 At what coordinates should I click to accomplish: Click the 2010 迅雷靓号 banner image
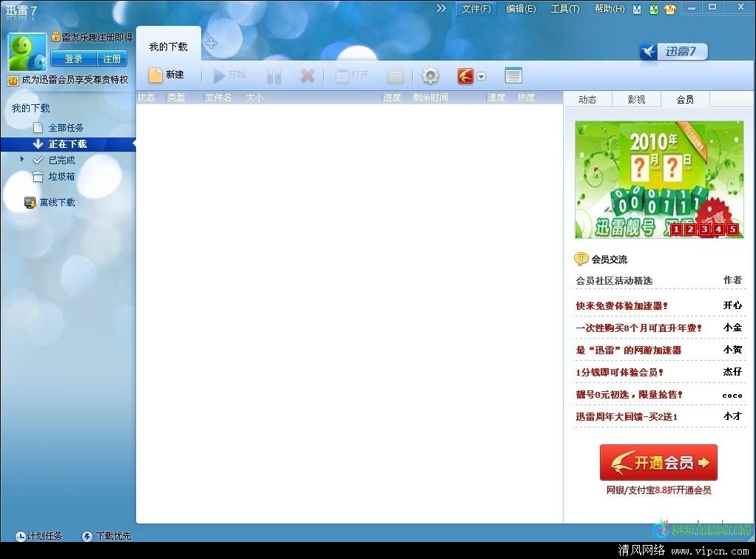click(659, 180)
